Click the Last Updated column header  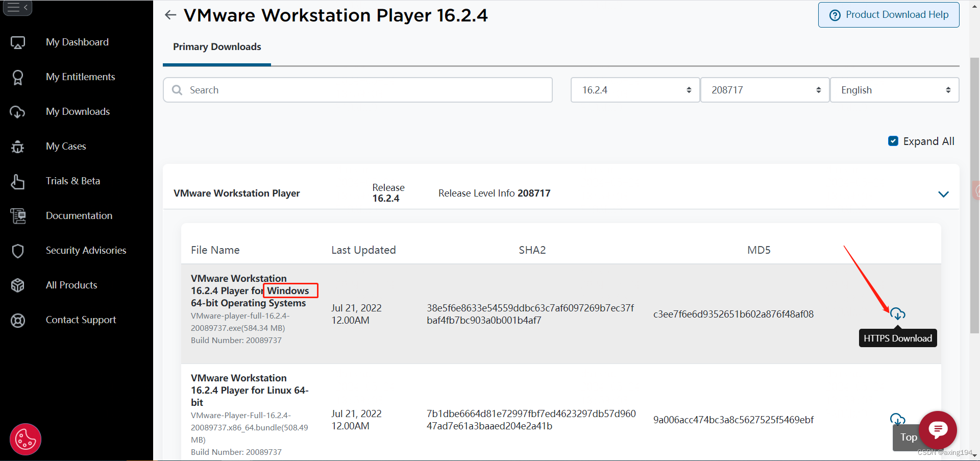[x=363, y=250]
